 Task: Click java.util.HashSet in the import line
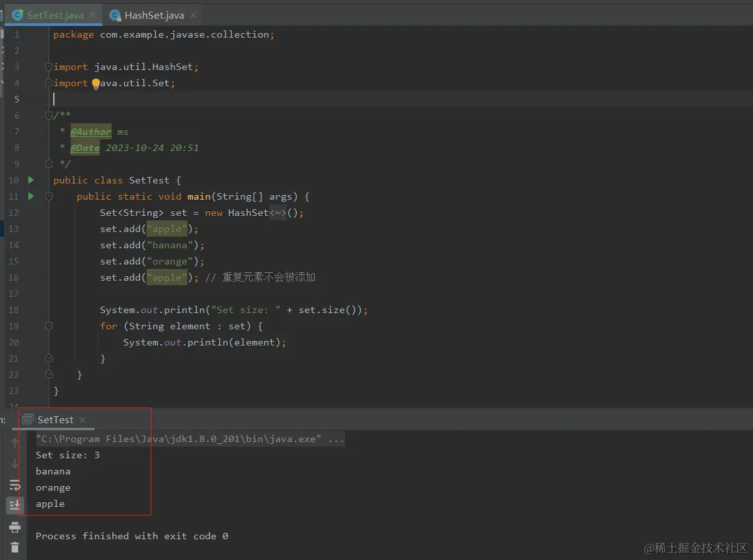[143, 67]
